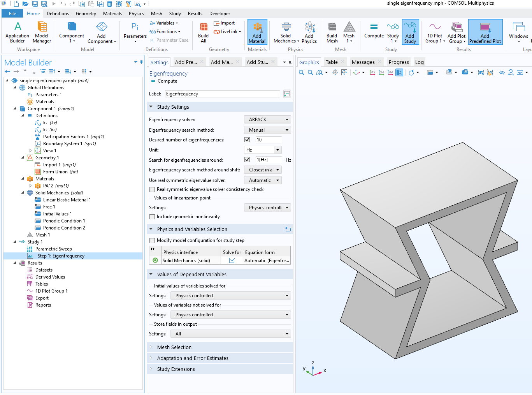Toggle Desired number of eigenfrequencies checkbox

tap(247, 140)
